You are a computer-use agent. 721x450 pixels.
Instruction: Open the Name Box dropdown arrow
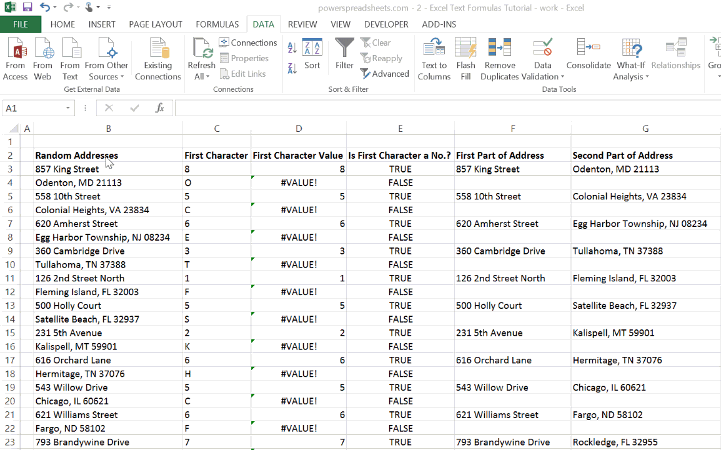click(68, 108)
